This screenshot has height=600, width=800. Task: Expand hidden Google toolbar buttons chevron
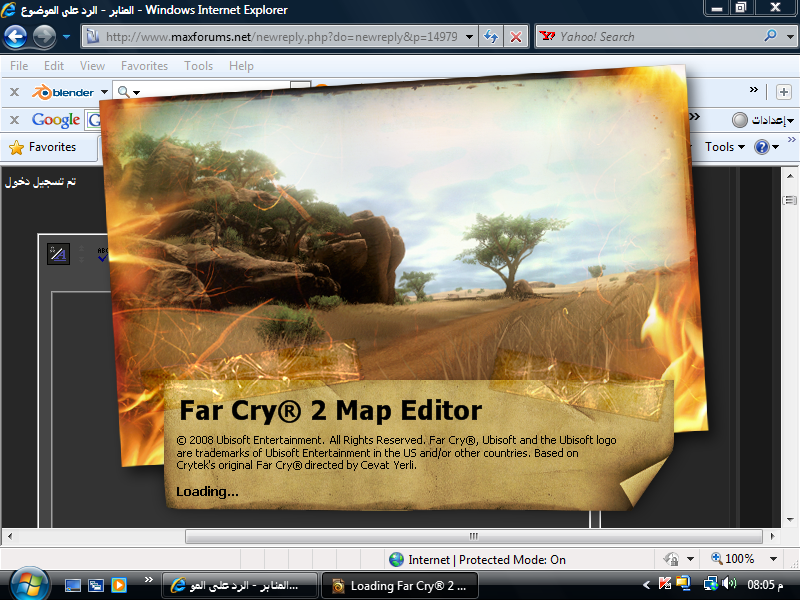(694, 117)
